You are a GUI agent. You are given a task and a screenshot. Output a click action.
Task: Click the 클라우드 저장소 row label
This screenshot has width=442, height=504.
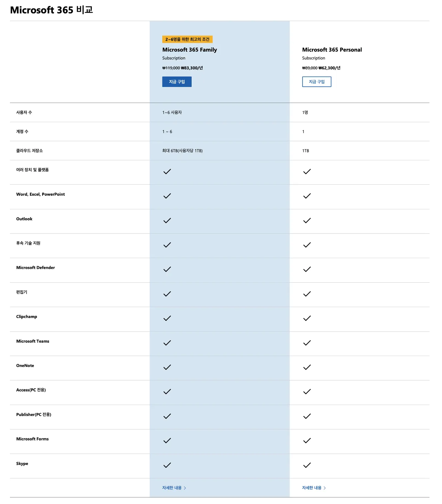[x=29, y=151]
